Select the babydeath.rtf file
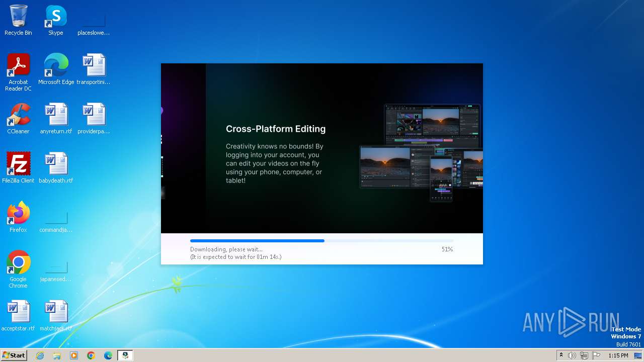Image resolution: width=644 pixels, height=362 pixels. [x=56, y=167]
